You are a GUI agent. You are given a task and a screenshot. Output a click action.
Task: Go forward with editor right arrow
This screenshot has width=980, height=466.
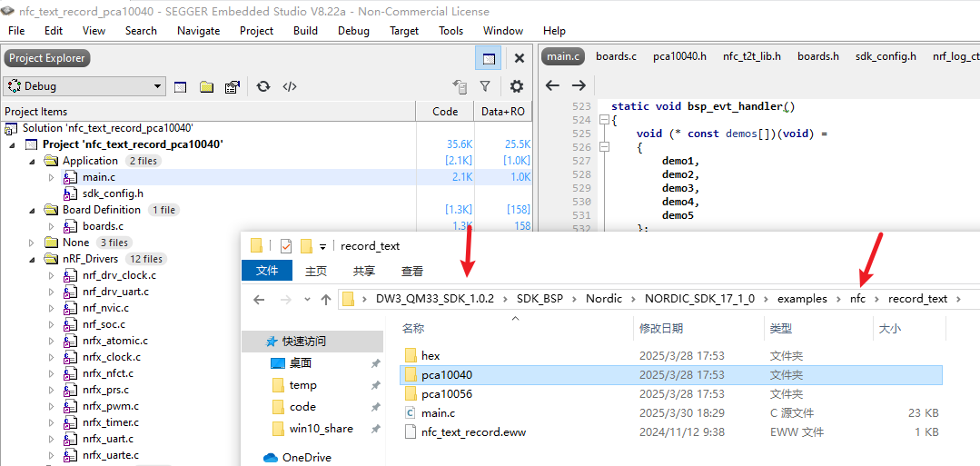point(579,85)
